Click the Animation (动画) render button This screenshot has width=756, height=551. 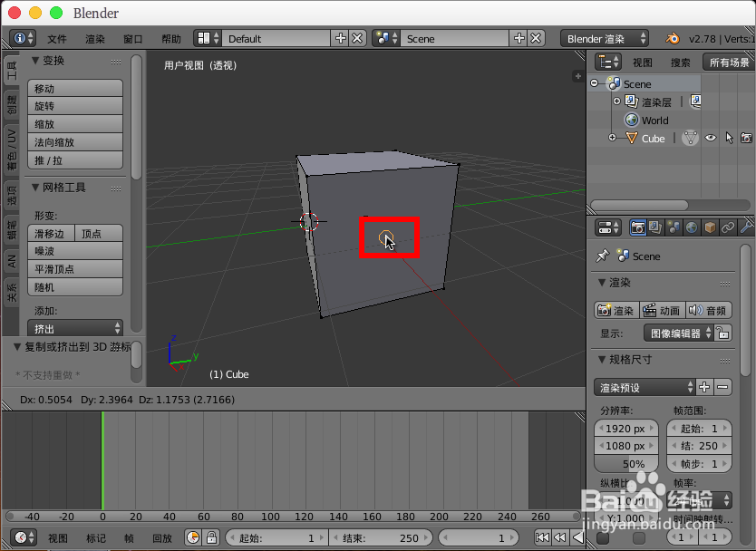click(x=663, y=311)
